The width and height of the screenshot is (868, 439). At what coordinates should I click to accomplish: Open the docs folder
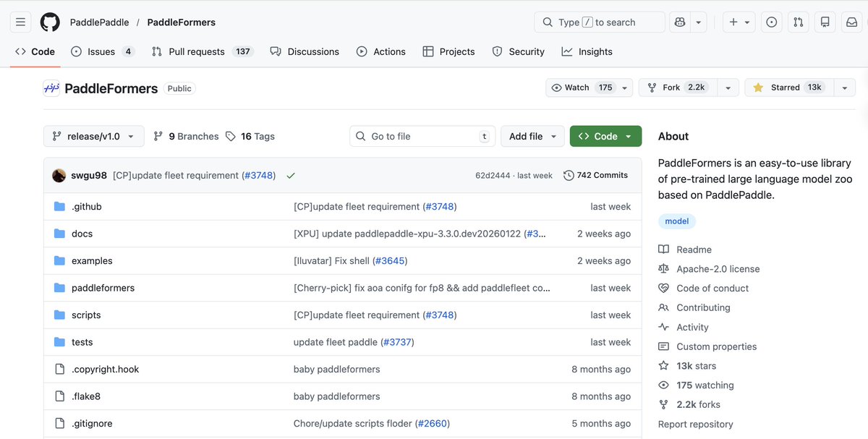82,234
